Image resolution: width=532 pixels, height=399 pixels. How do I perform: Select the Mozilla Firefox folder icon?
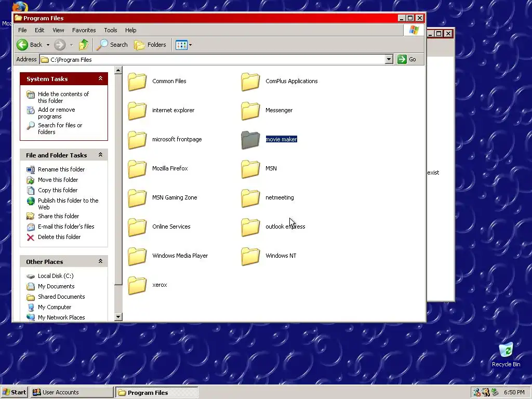point(137,169)
